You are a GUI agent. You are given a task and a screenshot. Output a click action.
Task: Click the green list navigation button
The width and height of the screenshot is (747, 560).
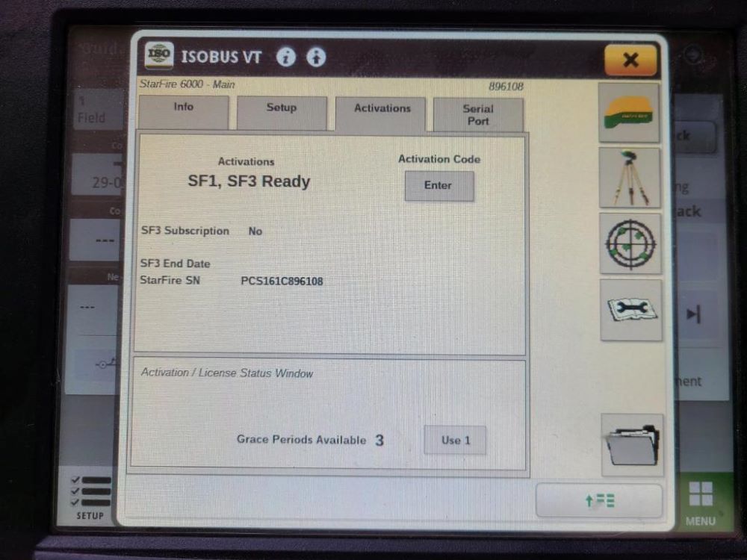pos(599,500)
